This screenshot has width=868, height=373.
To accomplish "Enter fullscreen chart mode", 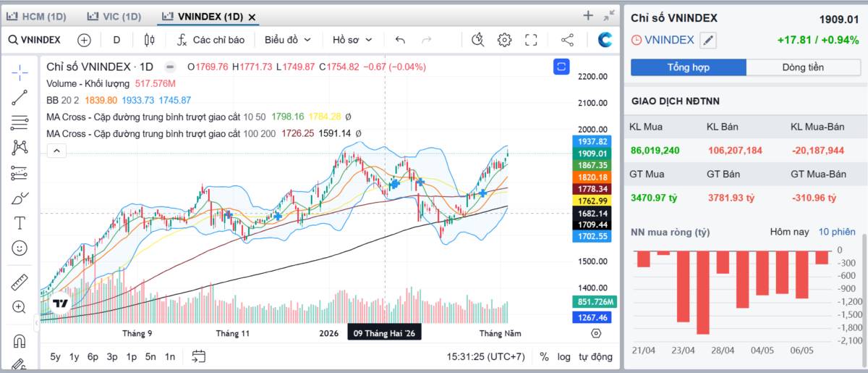I will (531, 40).
